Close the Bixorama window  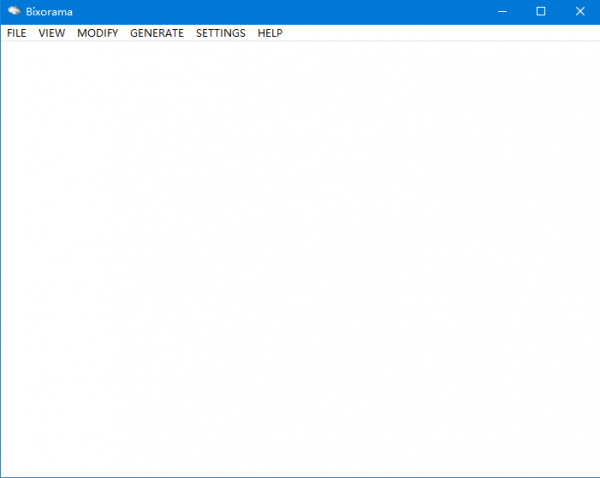coord(580,11)
